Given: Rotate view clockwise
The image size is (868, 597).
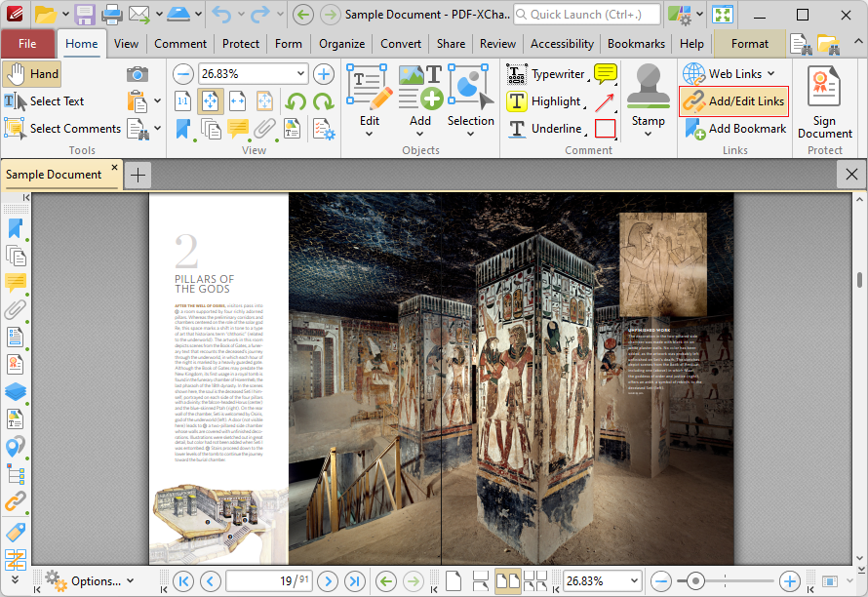Looking at the screenshot, I should click(x=323, y=101).
